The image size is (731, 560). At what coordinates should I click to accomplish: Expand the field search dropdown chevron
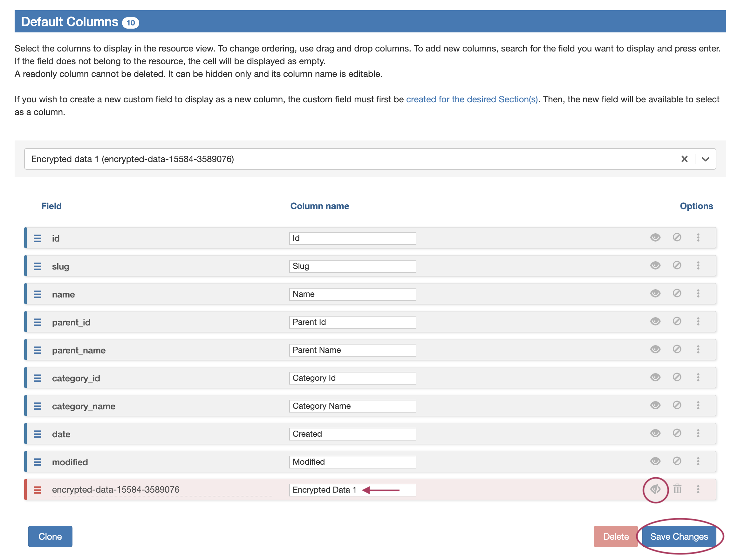coord(705,159)
